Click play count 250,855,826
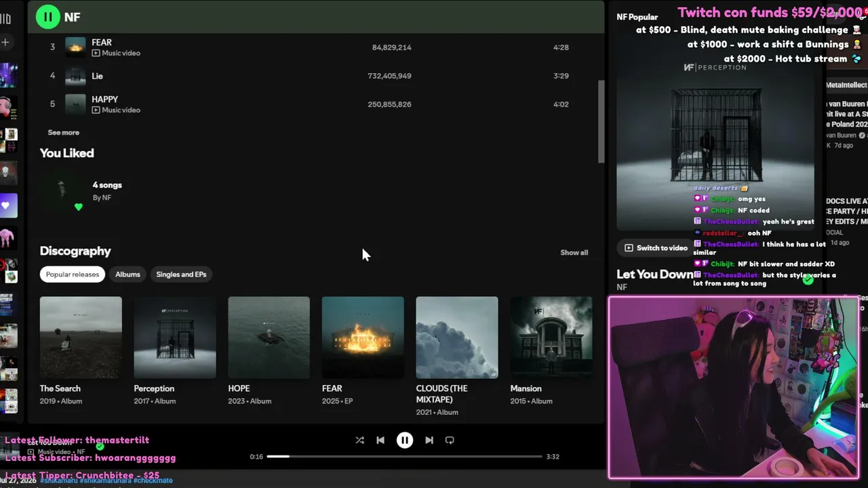 click(390, 104)
